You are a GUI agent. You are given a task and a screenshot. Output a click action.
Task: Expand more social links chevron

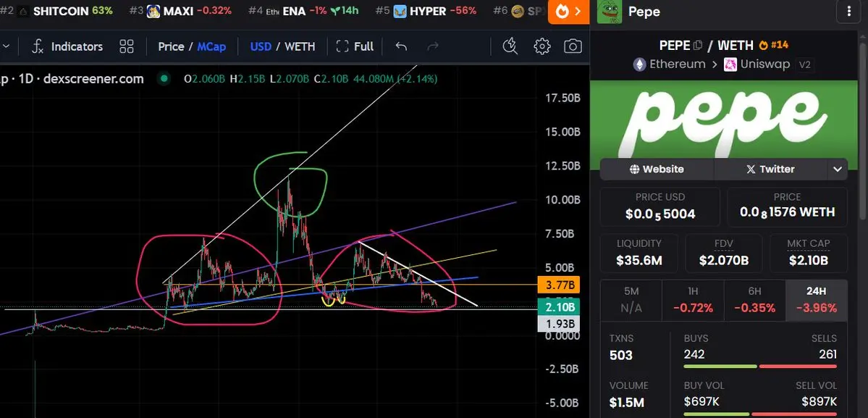(x=837, y=170)
